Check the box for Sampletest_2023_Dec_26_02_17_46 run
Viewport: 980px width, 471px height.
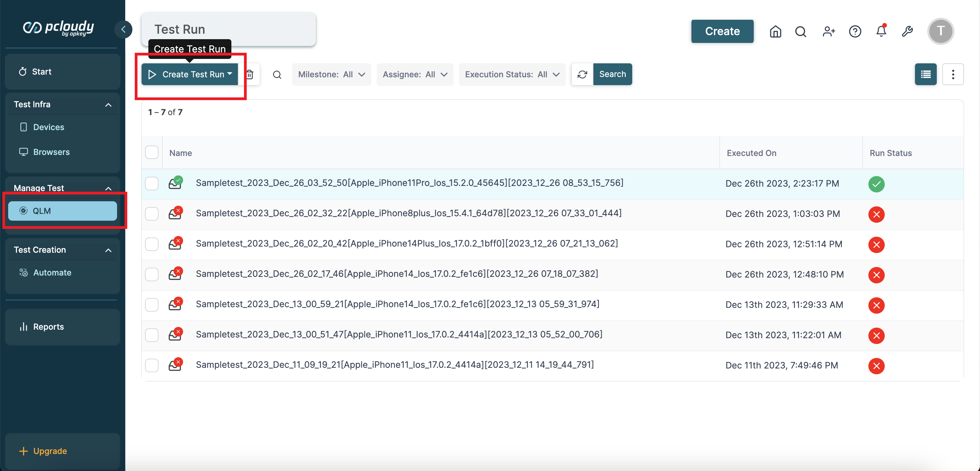[x=152, y=274]
